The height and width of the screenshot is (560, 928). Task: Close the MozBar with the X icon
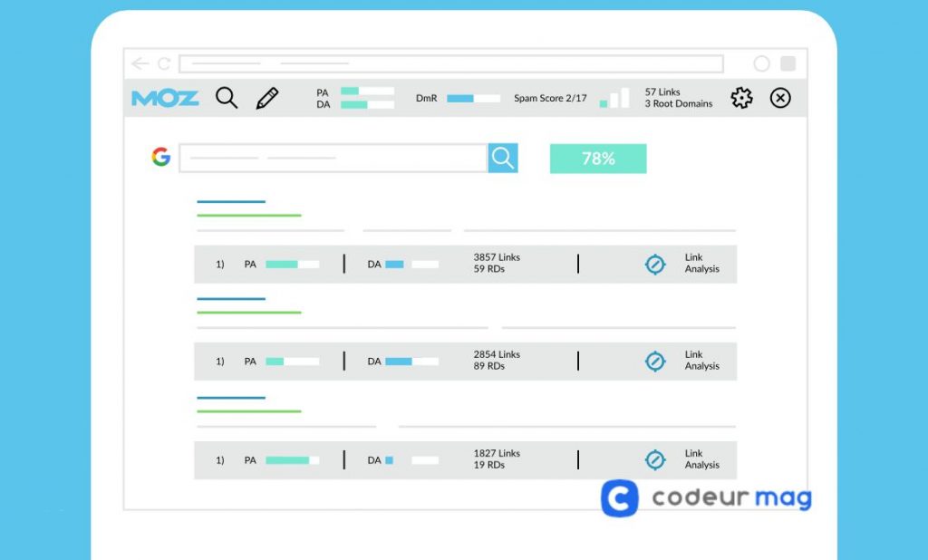click(780, 98)
